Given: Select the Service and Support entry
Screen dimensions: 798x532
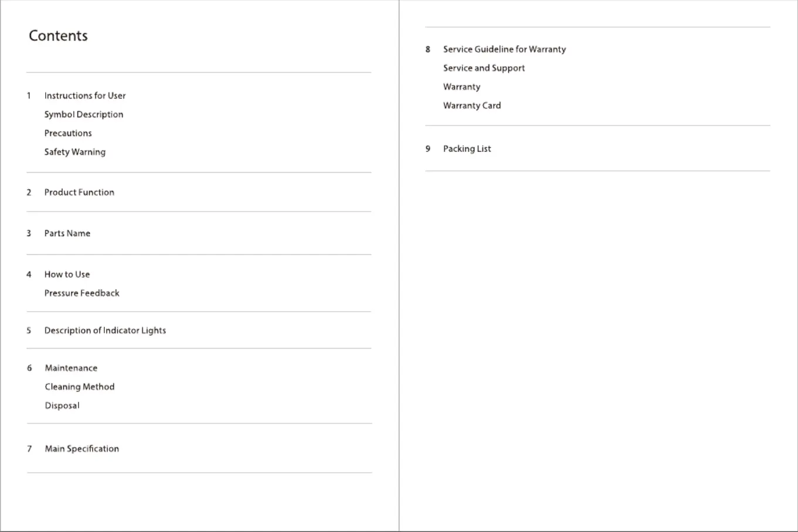Looking at the screenshot, I should click(x=484, y=68).
